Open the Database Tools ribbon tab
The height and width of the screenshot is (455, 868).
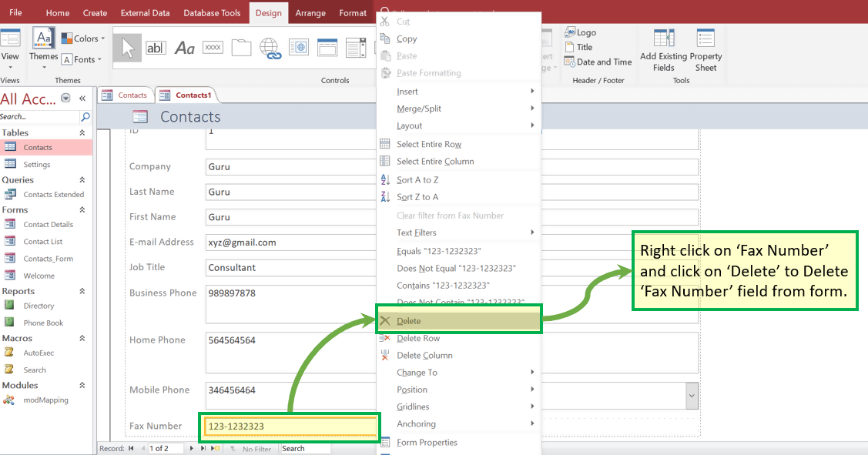(x=212, y=12)
